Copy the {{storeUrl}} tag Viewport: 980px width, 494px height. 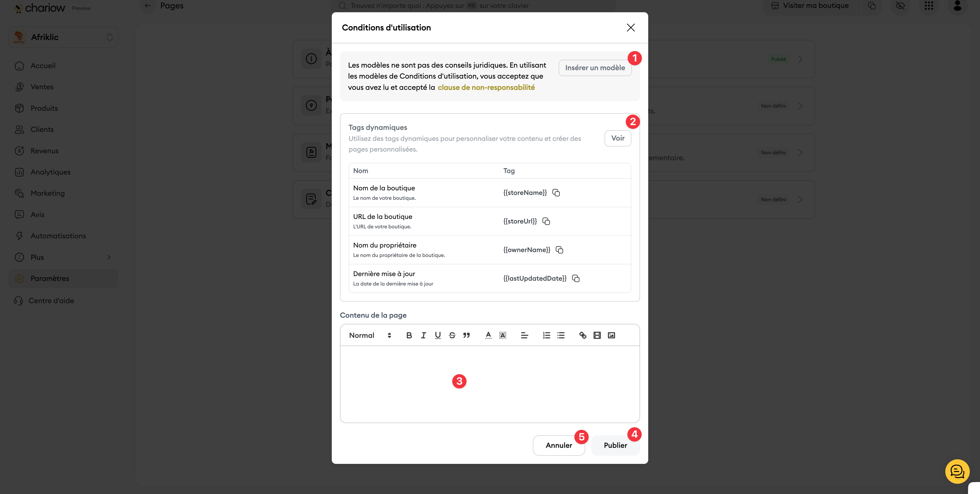(546, 221)
